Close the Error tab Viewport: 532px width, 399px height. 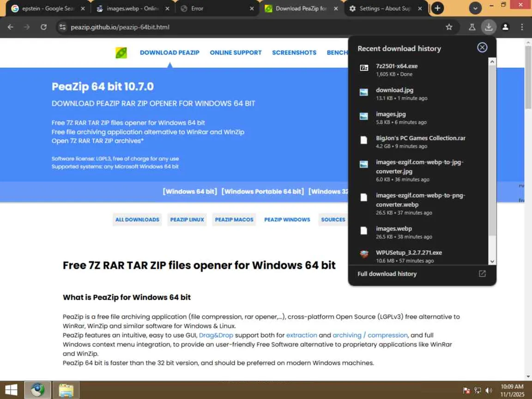click(x=251, y=8)
